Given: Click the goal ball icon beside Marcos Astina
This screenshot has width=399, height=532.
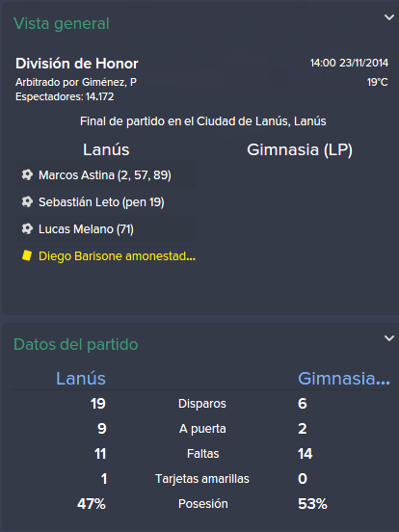Looking at the screenshot, I should point(27,174).
